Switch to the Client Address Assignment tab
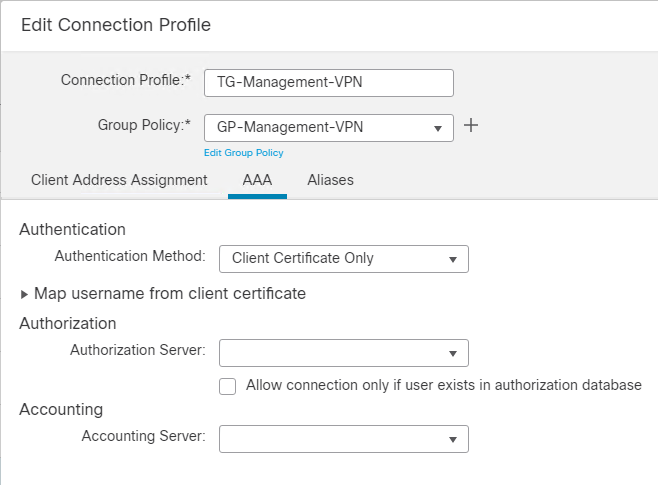658x485 pixels. [x=119, y=180]
